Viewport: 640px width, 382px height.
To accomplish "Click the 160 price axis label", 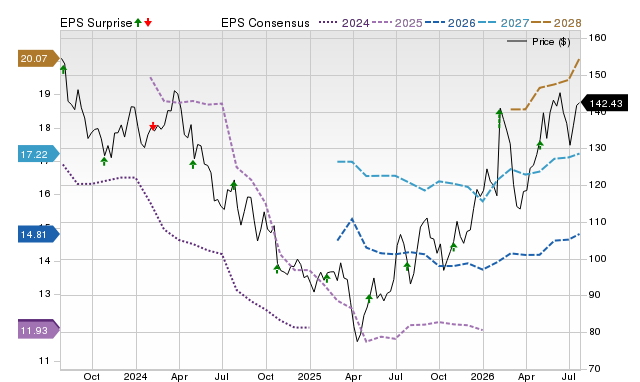I will [x=597, y=38].
